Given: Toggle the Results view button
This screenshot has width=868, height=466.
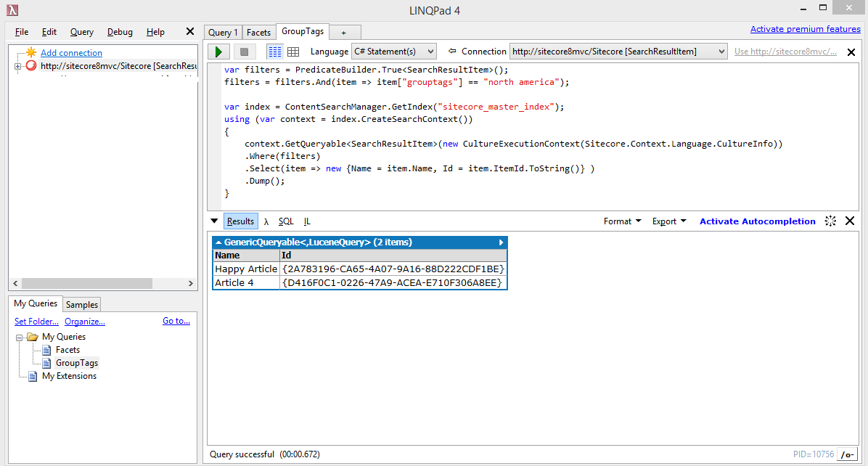Looking at the screenshot, I should (240, 221).
